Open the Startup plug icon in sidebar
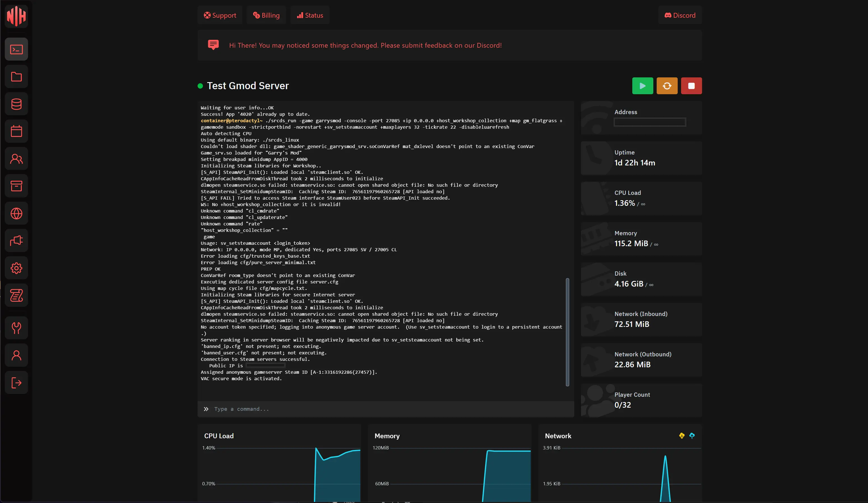 [16, 241]
